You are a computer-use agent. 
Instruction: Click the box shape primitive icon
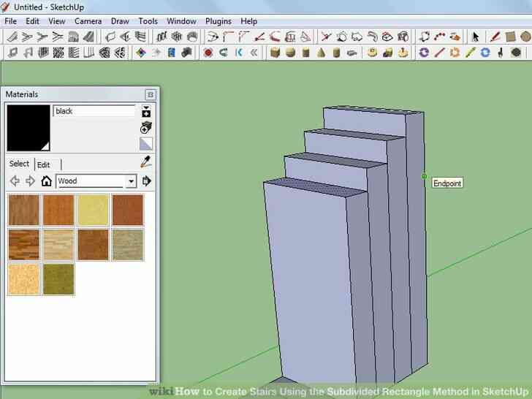[275, 53]
